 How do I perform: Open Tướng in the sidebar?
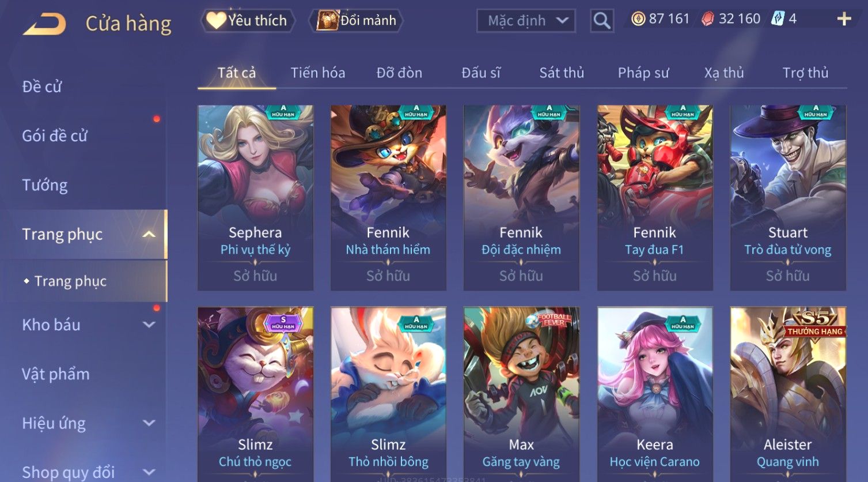(45, 185)
